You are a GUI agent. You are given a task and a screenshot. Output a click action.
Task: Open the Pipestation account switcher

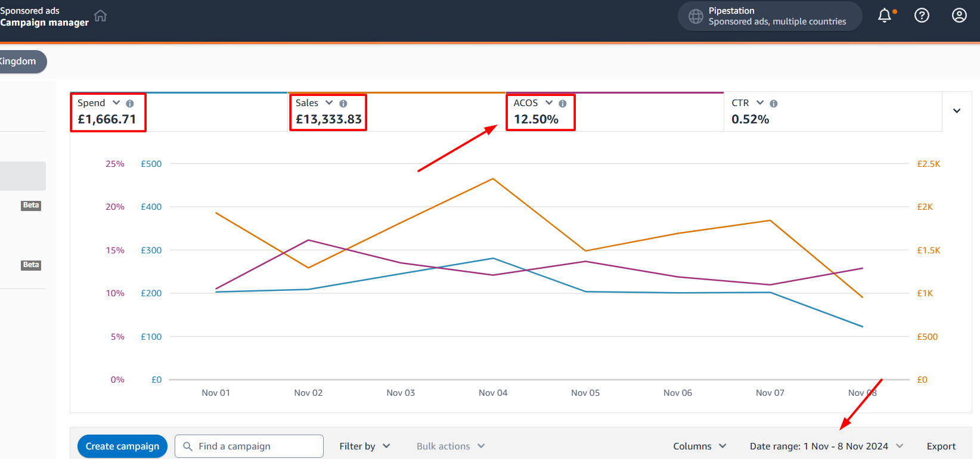770,16
